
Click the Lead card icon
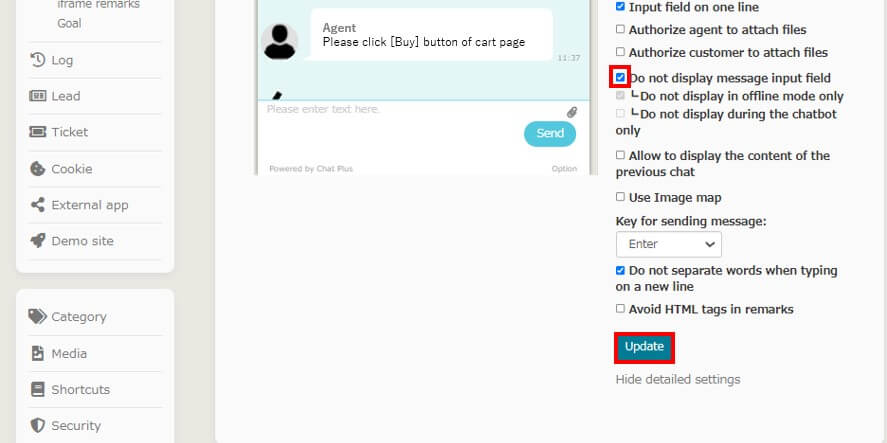click(x=37, y=96)
